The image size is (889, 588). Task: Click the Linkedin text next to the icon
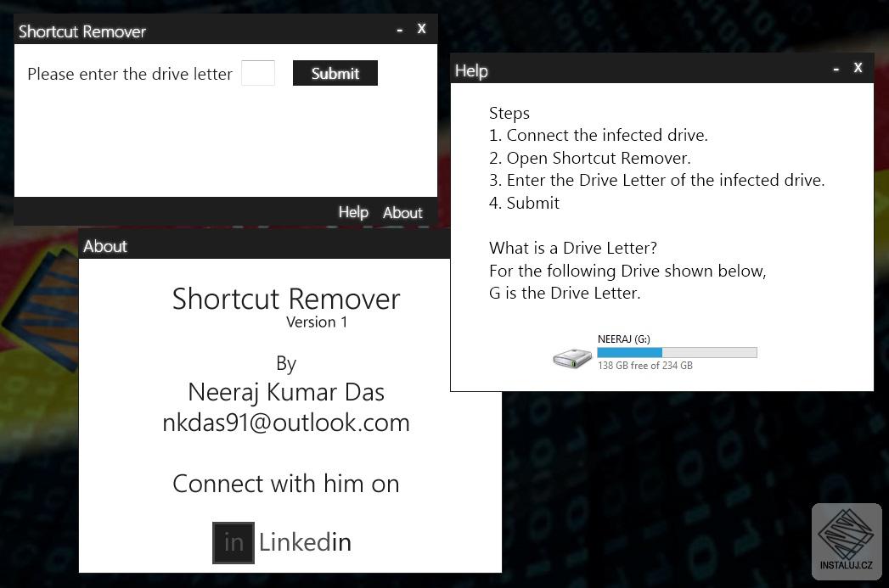coord(305,541)
